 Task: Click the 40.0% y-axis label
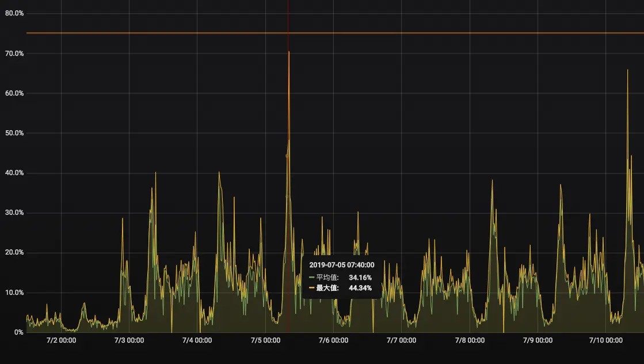click(14, 173)
